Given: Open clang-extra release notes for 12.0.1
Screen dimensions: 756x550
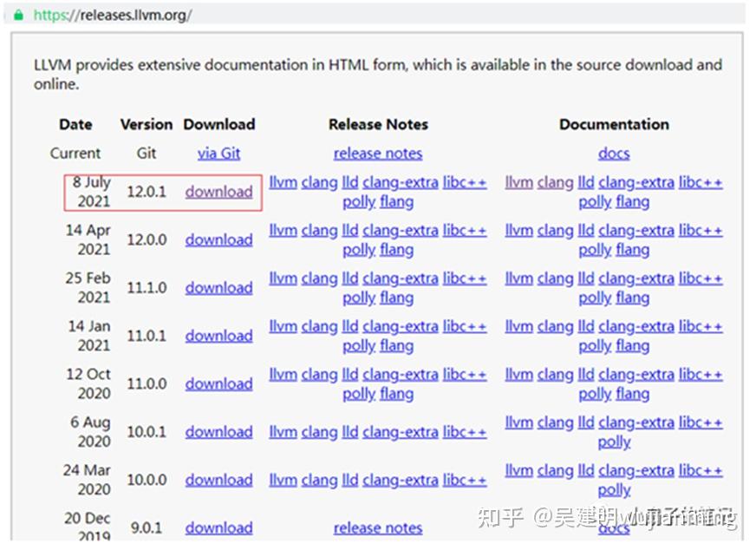Looking at the screenshot, I should (x=401, y=182).
